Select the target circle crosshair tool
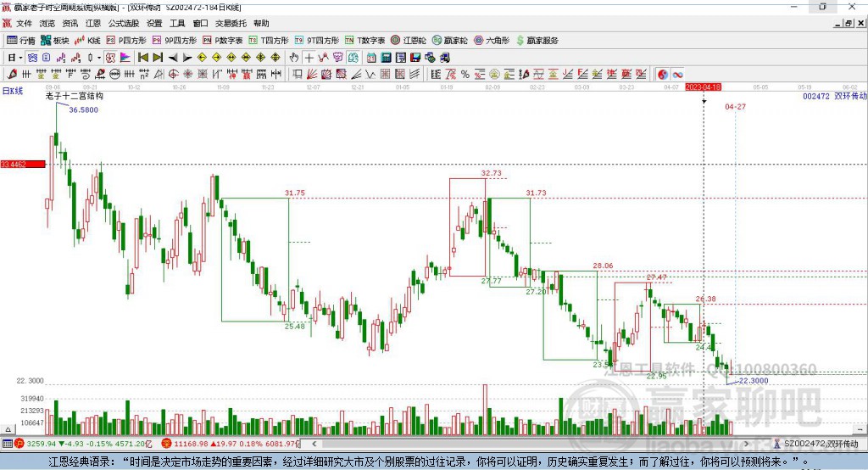This screenshot has height=470, width=868. (173, 75)
